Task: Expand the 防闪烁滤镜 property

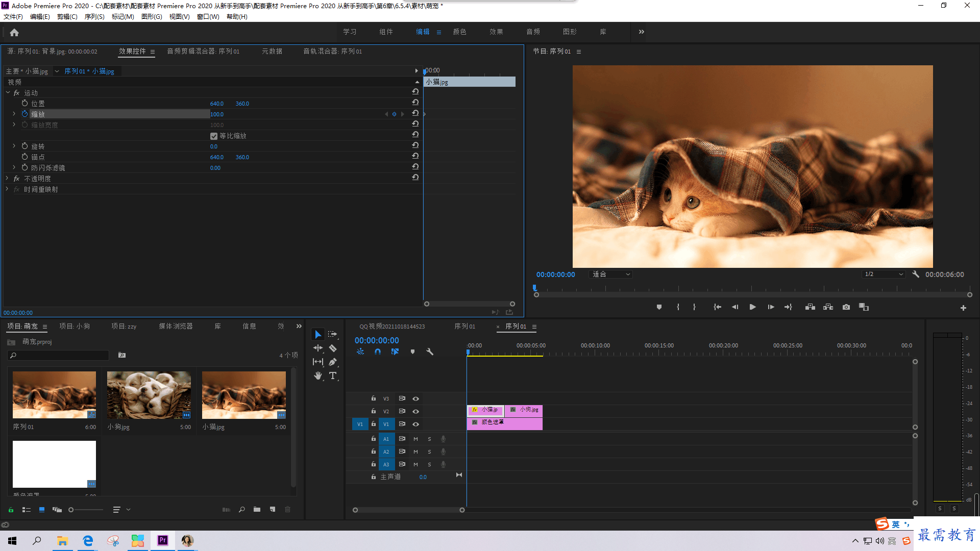Action: pos(14,167)
